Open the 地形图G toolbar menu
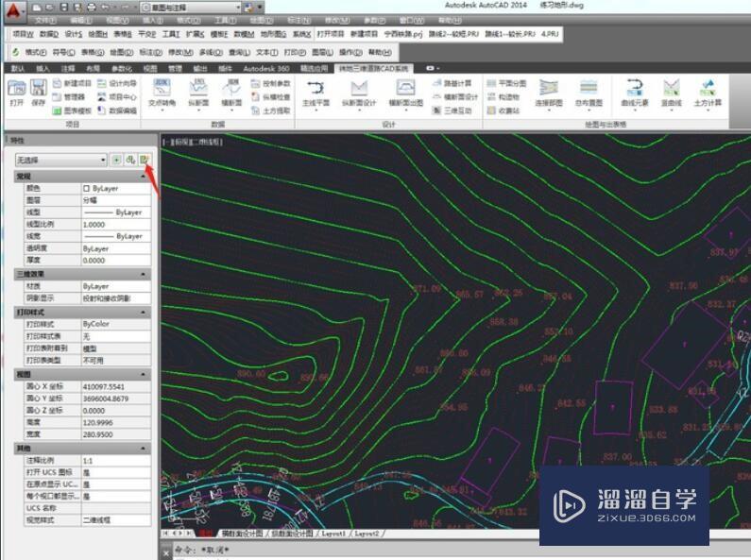 click(x=274, y=34)
